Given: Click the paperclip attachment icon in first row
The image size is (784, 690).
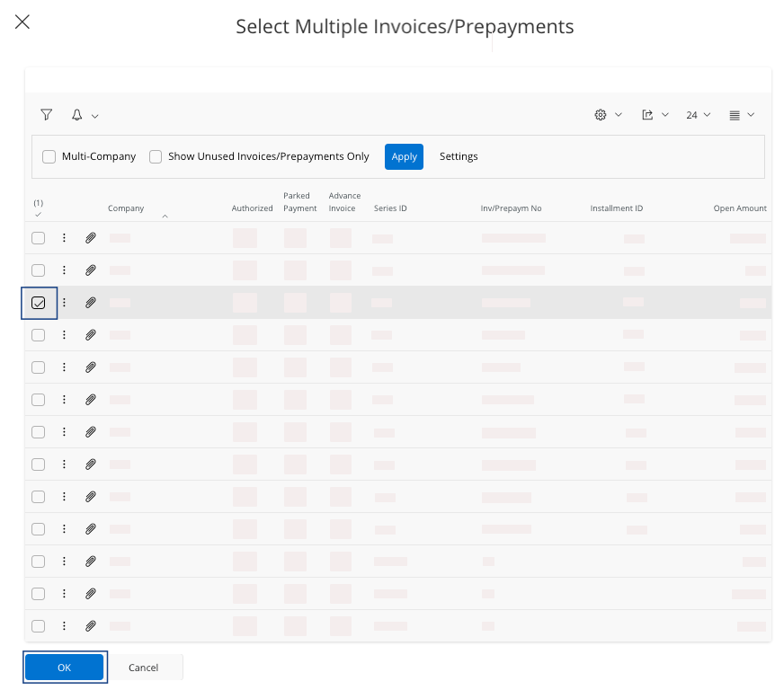Looking at the screenshot, I should (91, 238).
